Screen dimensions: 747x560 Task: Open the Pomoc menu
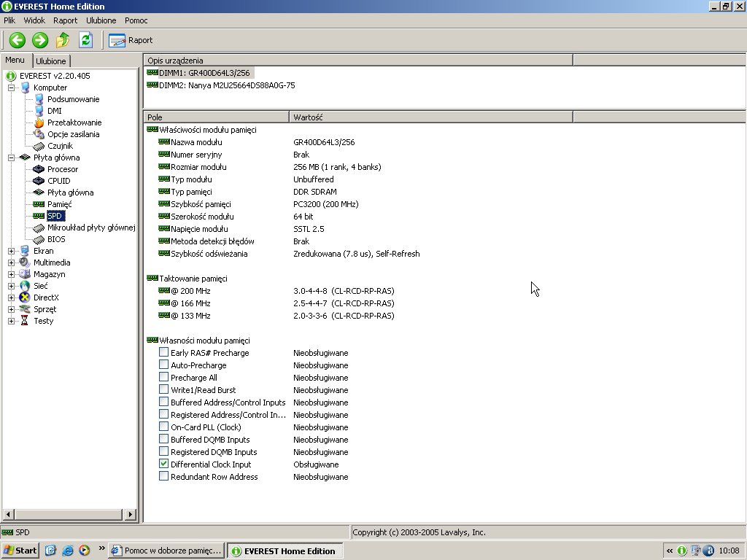coord(136,20)
